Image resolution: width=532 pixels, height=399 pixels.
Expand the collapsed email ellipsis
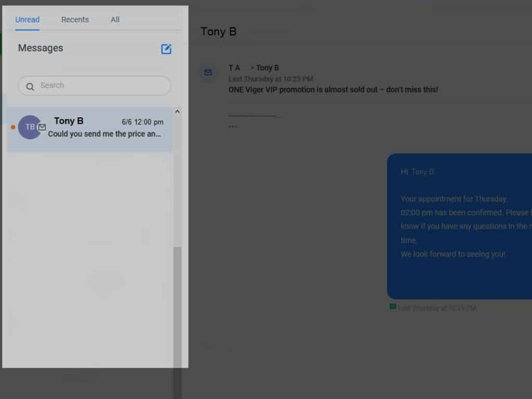[233, 125]
